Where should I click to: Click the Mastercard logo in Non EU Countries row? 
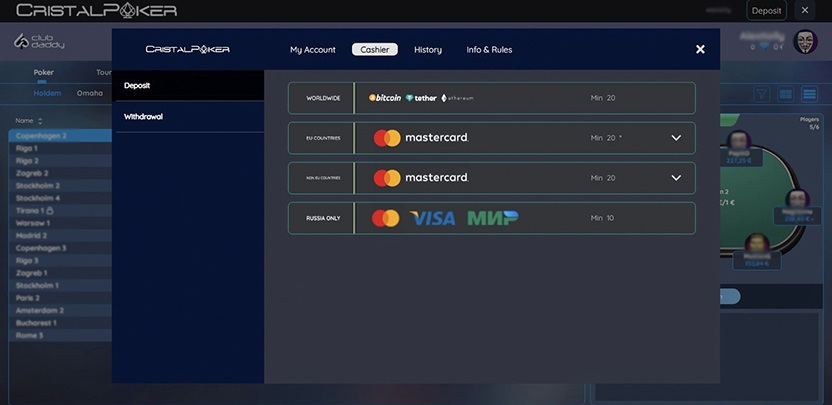click(x=421, y=178)
